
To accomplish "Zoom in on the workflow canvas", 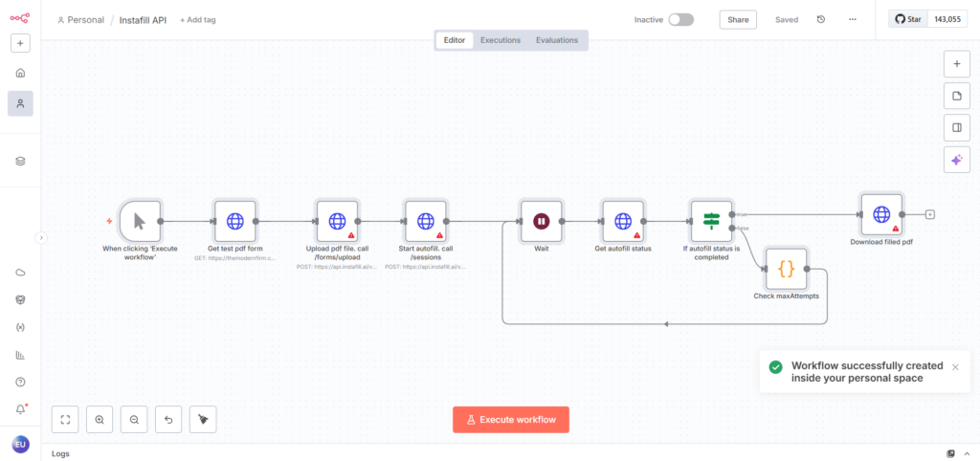I will (x=100, y=419).
